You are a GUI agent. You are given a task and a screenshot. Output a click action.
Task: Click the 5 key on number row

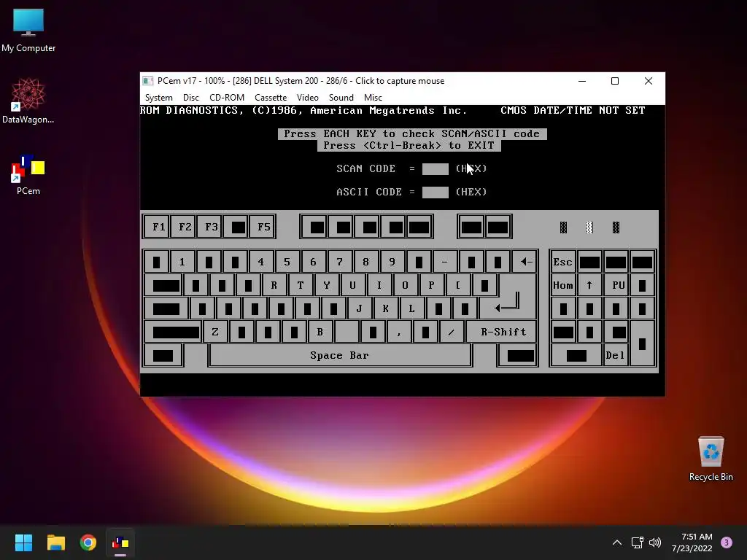pyautogui.click(x=287, y=262)
